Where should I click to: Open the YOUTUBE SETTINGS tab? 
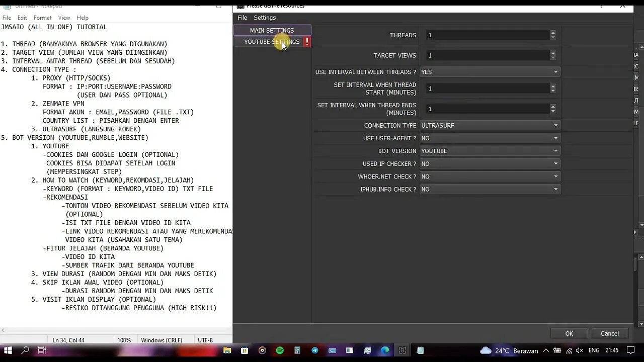[x=272, y=42]
